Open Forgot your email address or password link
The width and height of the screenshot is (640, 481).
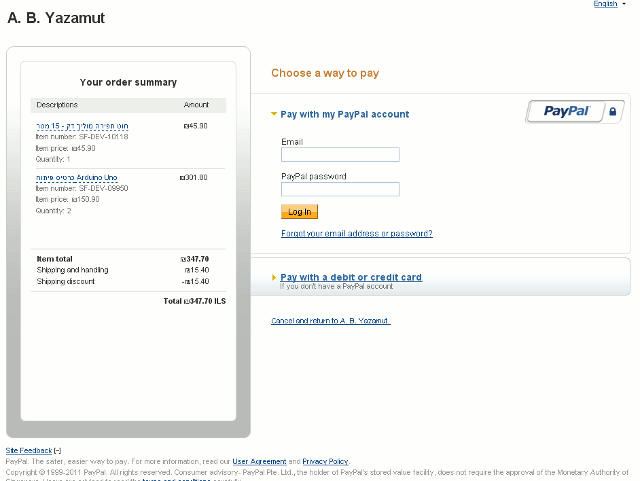[x=357, y=233]
